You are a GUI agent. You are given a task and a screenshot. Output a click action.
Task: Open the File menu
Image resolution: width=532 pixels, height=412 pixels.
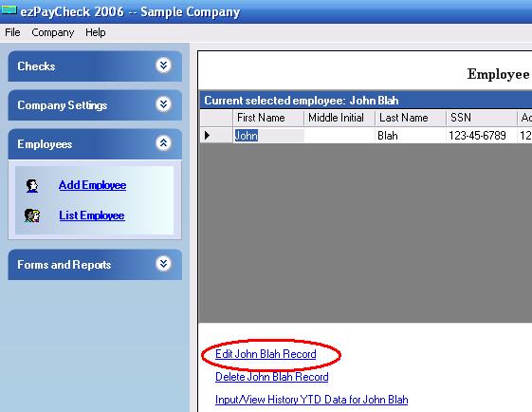12,32
